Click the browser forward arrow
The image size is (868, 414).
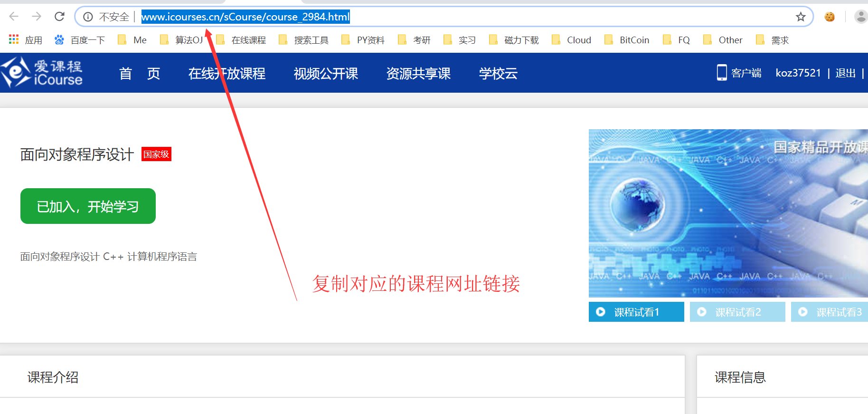coord(37,17)
